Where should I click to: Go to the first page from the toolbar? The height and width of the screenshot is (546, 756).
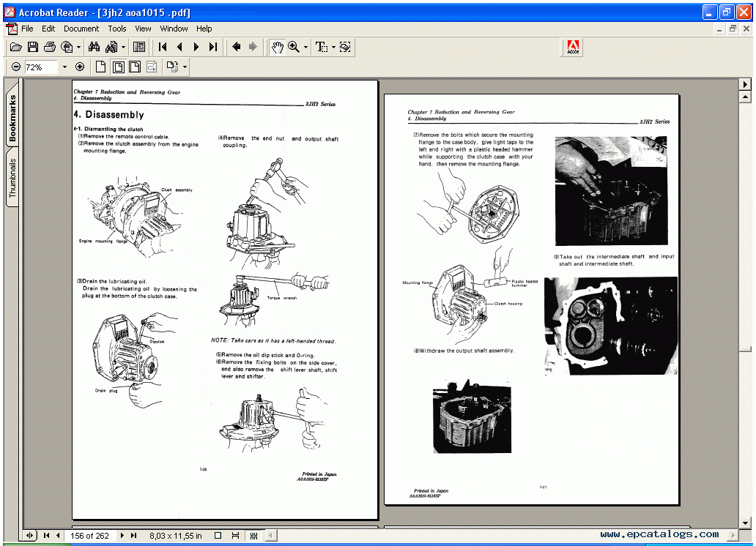(163, 47)
